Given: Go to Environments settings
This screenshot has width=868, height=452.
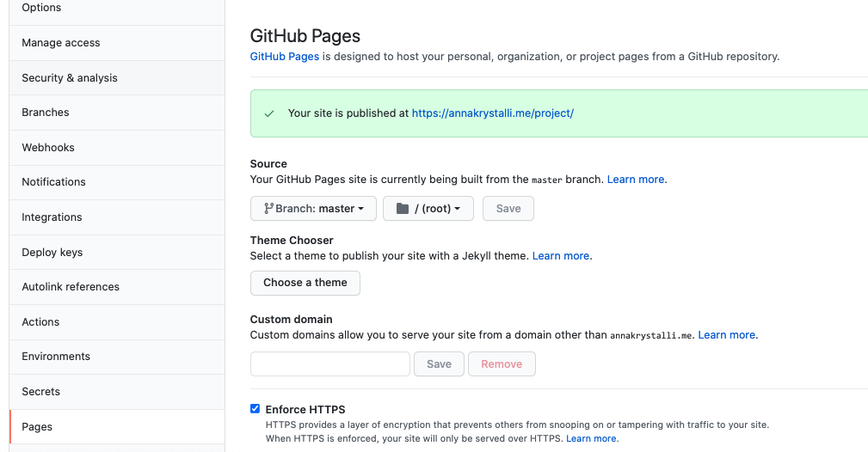Looking at the screenshot, I should click(117, 357).
